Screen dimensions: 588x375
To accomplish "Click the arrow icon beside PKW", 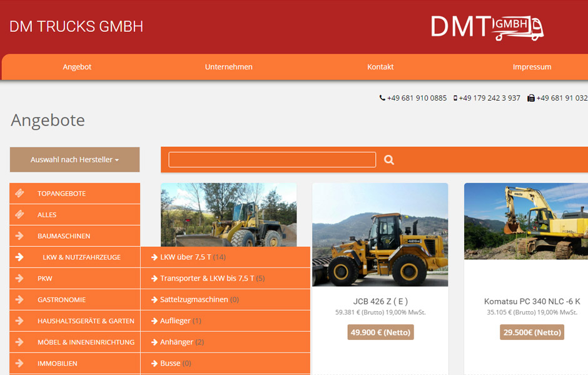I will 19,278.
